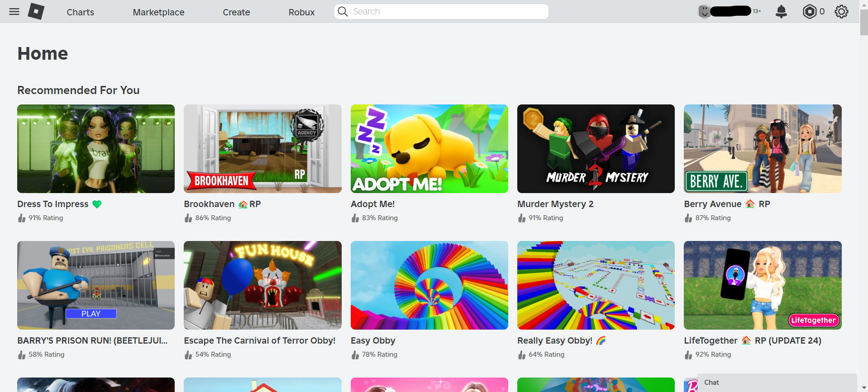Open the Create tab
The image size is (868, 392).
(236, 12)
